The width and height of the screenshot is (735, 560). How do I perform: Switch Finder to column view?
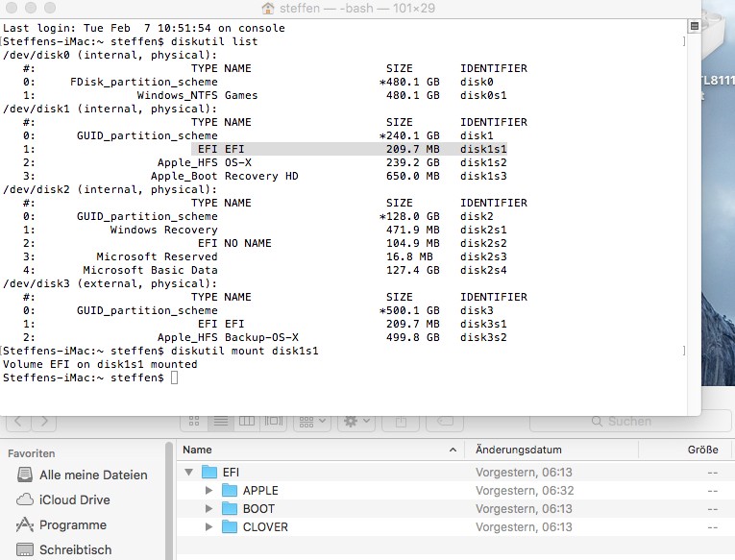click(x=247, y=422)
